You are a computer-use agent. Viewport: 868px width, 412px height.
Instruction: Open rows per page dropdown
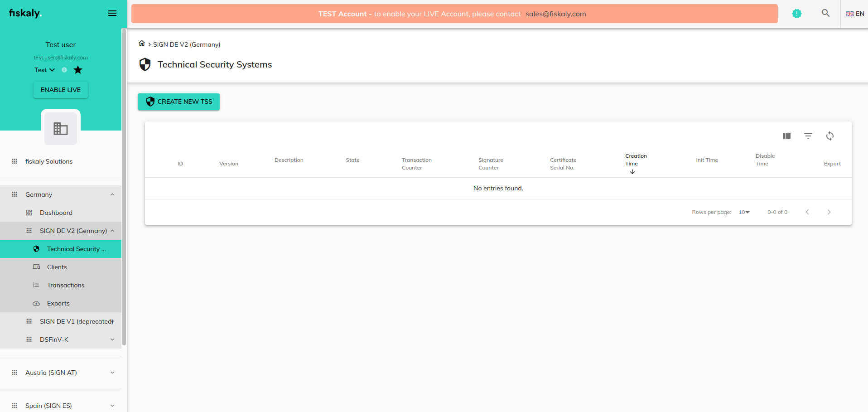tap(744, 212)
